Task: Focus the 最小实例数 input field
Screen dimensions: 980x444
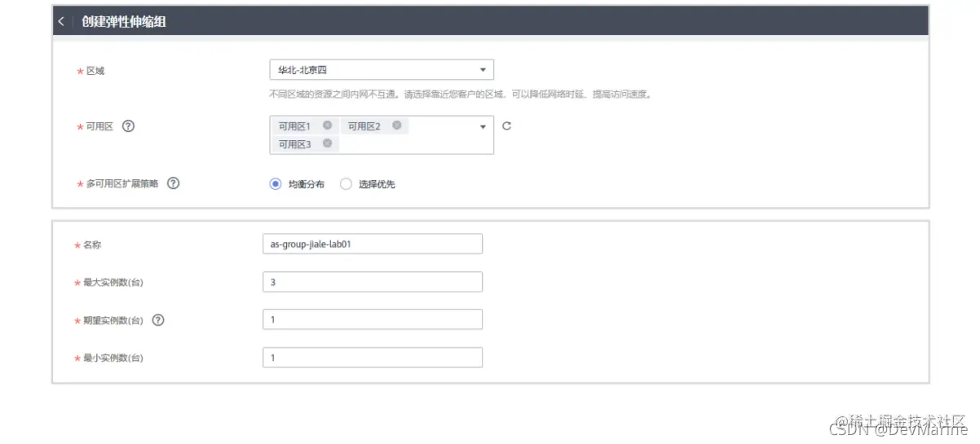Action: 373,358
